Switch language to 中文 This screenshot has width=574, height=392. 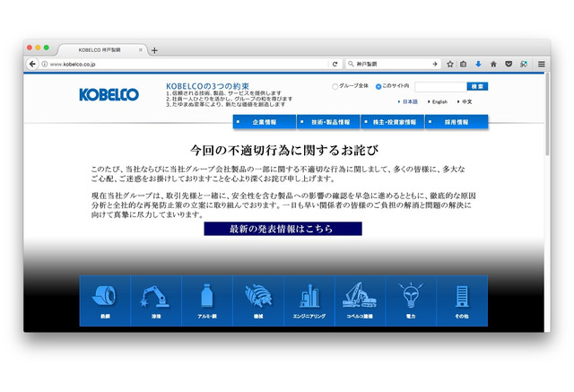[466, 101]
